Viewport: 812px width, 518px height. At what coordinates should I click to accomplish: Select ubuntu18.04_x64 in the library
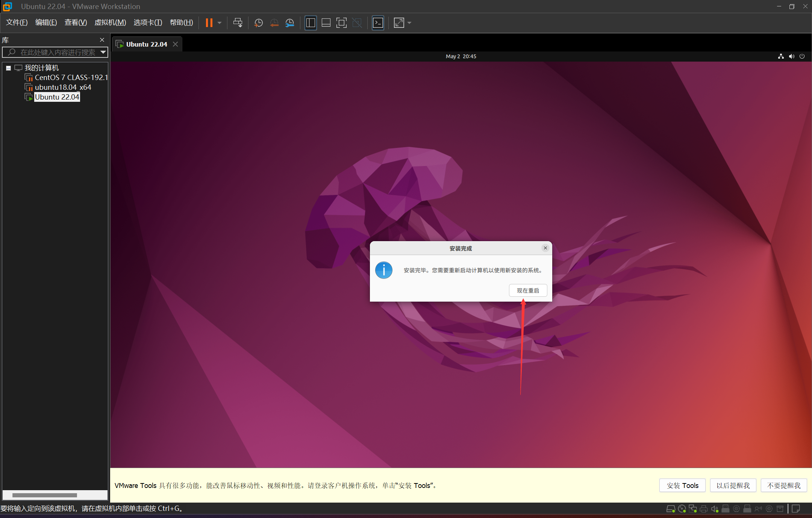pos(63,87)
